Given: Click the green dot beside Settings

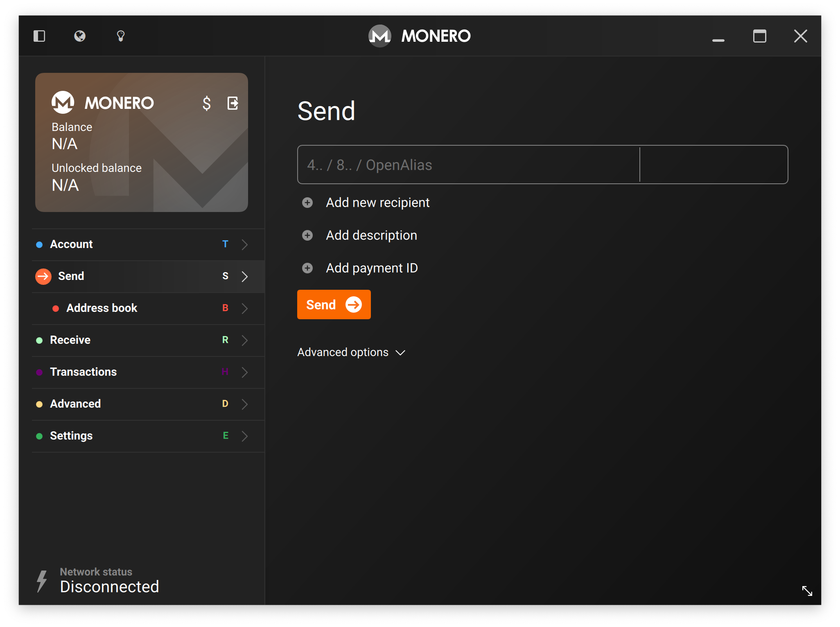Looking at the screenshot, I should coord(39,436).
